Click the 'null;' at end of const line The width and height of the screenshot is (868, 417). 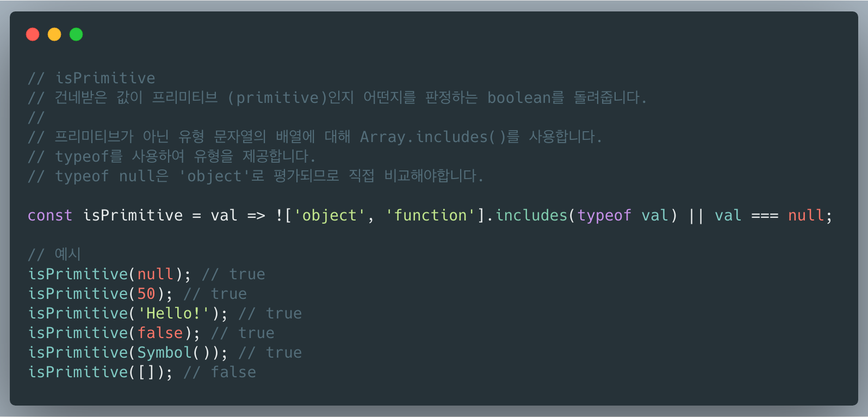pos(810,216)
